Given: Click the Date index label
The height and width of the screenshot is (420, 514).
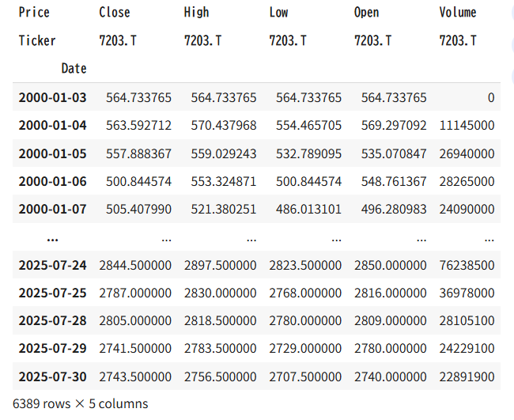Looking at the screenshot, I should (x=74, y=69).
